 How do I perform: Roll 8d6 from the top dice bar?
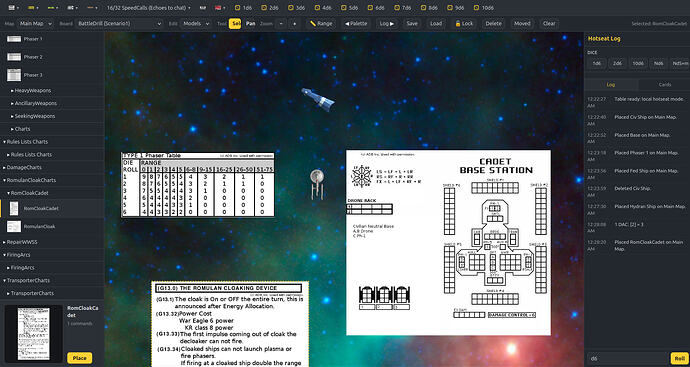[x=429, y=7]
